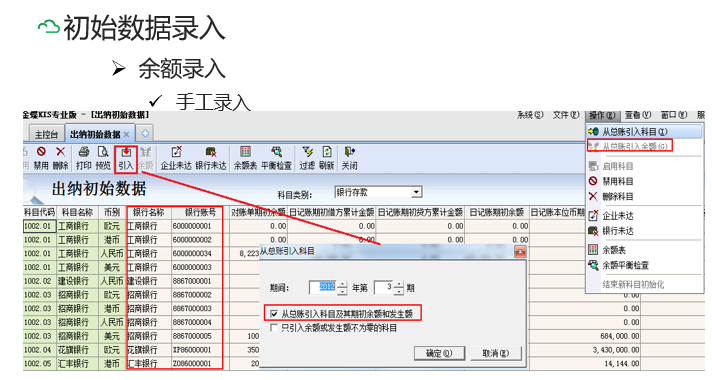This screenshot has height=380, width=712.
Task: Choose 余额平衡检查 in the dropdown menu
Action: [644, 265]
